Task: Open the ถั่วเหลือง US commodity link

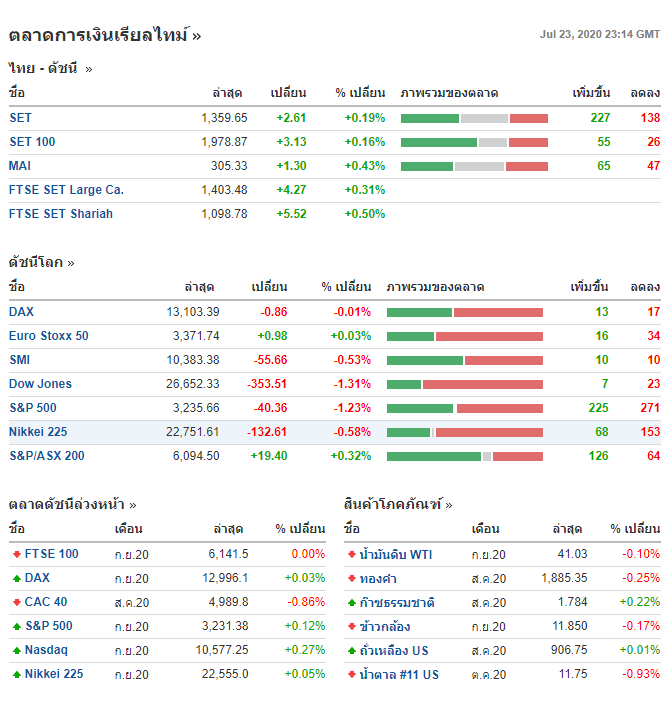Action: [x=394, y=650]
